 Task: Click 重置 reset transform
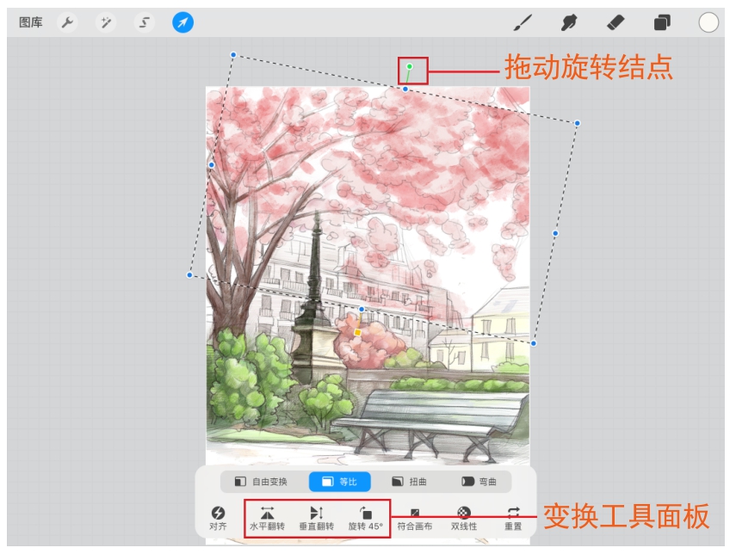(513, 518)
